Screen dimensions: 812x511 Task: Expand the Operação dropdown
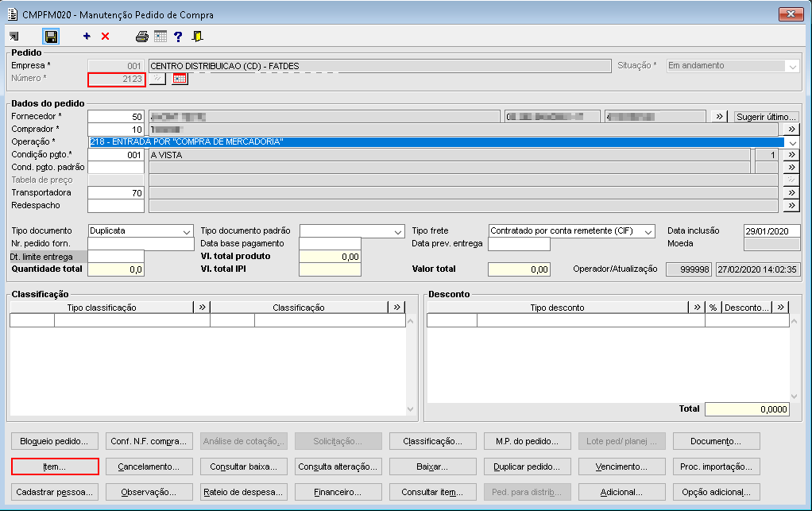click(792, 142)
